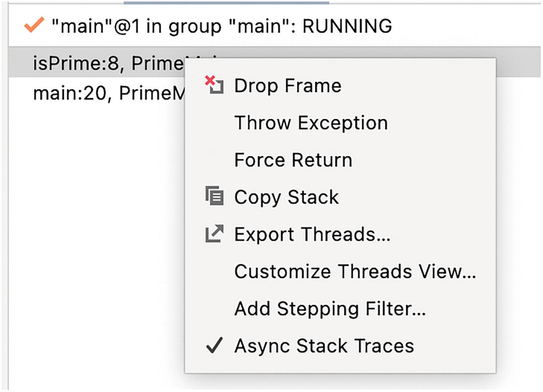Click the Copy Stack menu label

click(x=286, y=197)
